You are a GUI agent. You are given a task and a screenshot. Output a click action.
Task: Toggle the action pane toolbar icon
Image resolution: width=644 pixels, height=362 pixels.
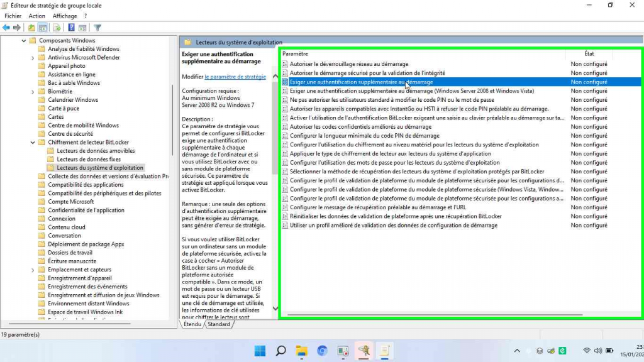pyautogui.click(x=82, y=28)
